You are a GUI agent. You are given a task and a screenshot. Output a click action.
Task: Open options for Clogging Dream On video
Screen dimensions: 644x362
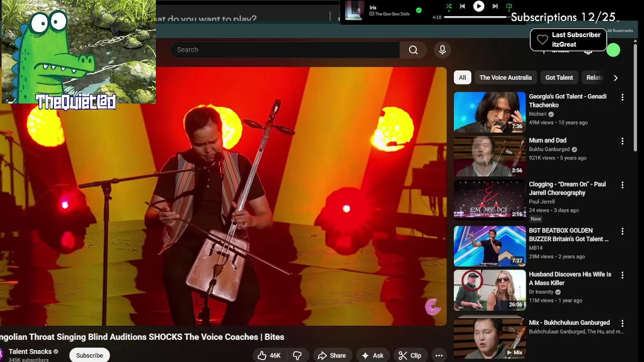click(622, 185)
